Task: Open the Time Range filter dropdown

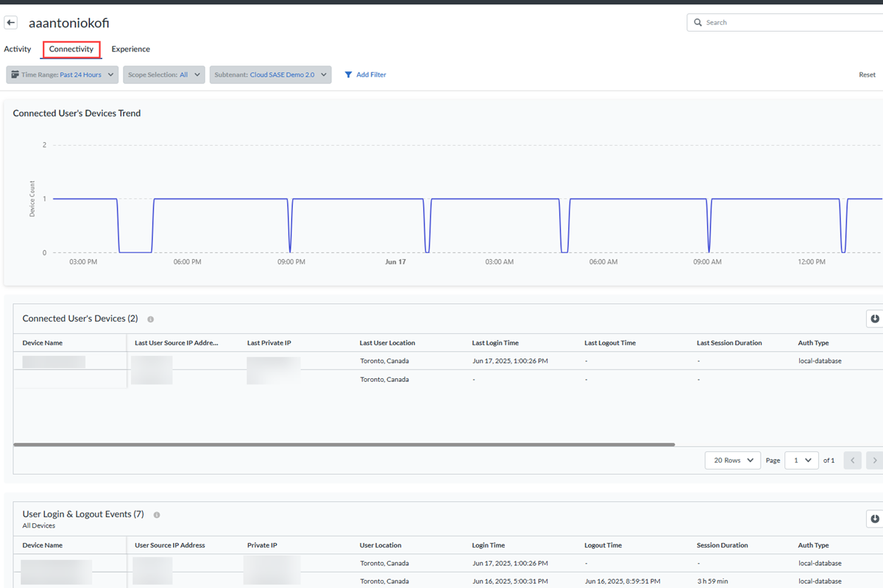Action: tap(63, 75)
